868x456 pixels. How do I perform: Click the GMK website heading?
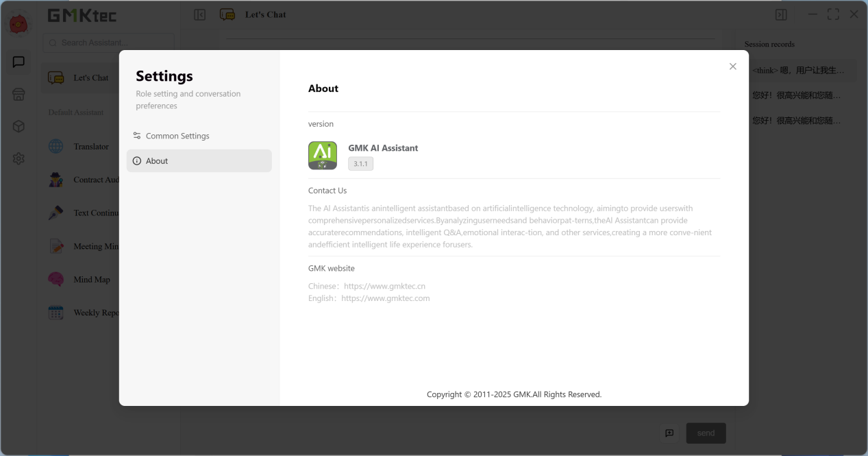coord(332,268)
